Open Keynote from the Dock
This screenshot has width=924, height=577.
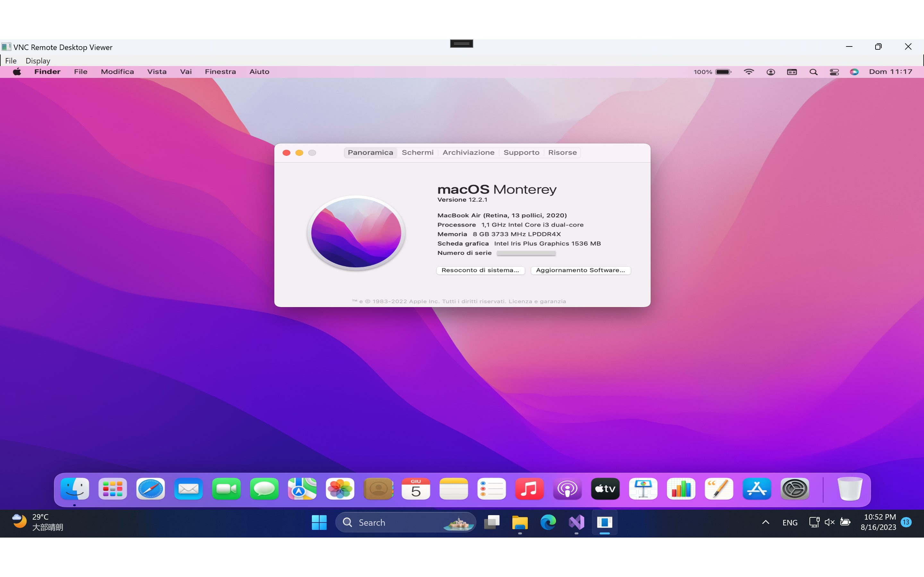(x=643, y=489)
